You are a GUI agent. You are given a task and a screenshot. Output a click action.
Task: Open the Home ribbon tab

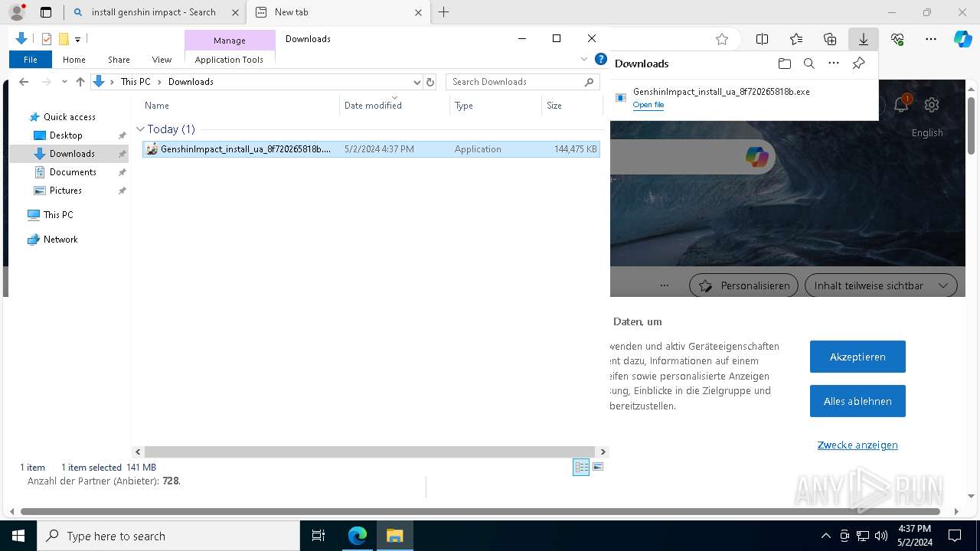(74, 59)
